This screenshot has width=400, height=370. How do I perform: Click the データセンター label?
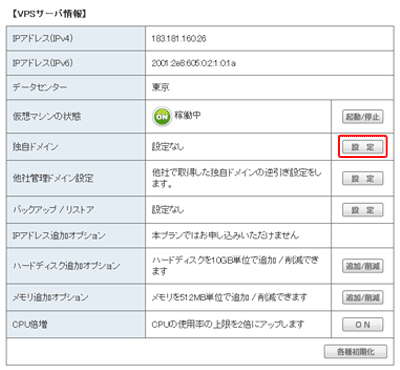point(39,87)
